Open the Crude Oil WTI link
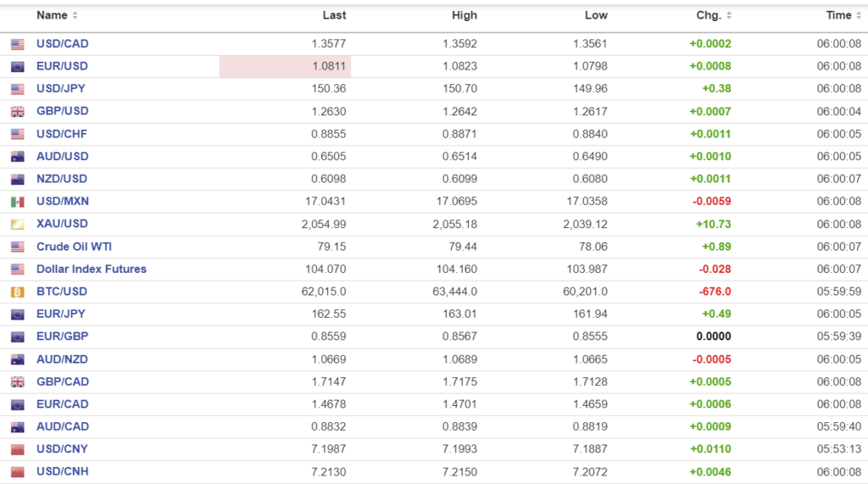 pyautogui.click(x=74, y=247)
